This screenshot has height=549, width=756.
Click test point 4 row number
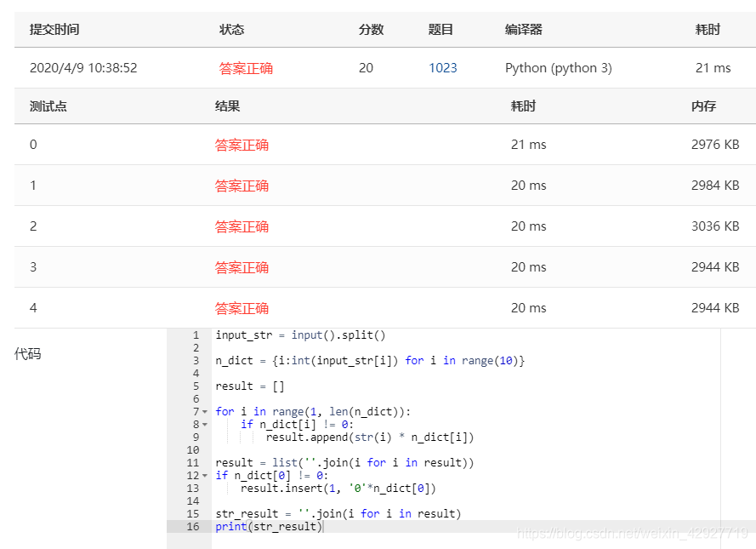33,308
